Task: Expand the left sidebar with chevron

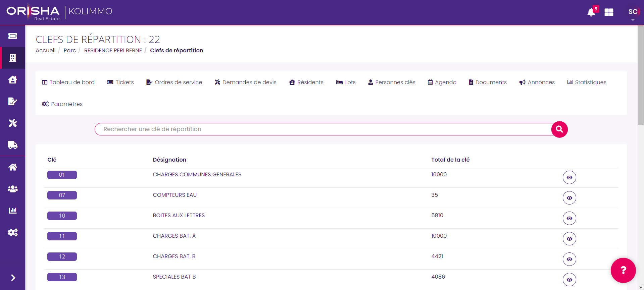Action: [13, 278]
